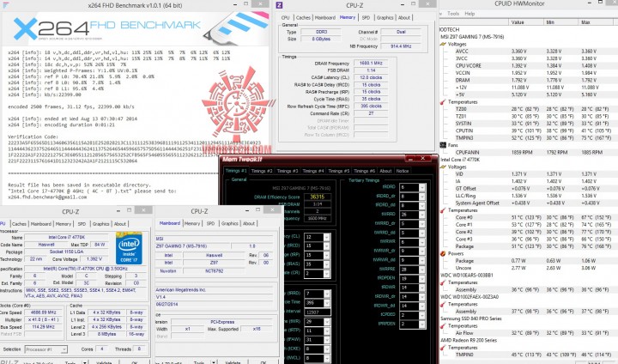This screenshot has height=364, width=618.
Task: Open the Help menu in HWMonitor
Action: pos(470,14)
